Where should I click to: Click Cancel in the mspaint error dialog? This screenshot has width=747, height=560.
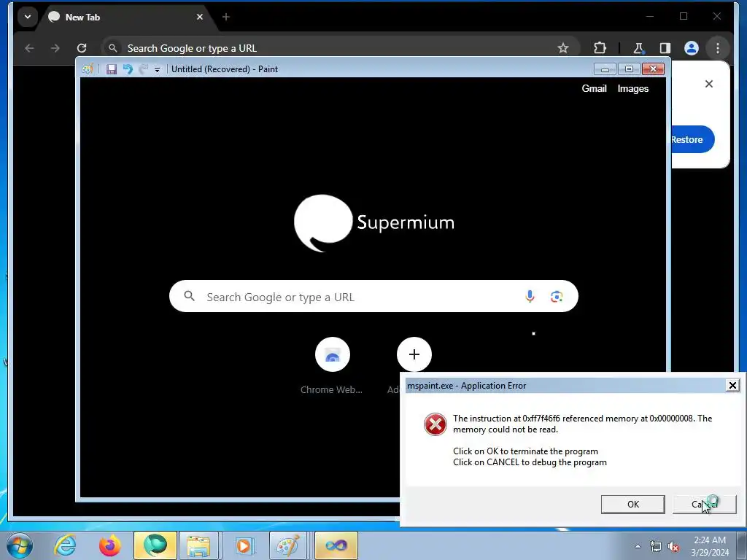coord(705,505)
